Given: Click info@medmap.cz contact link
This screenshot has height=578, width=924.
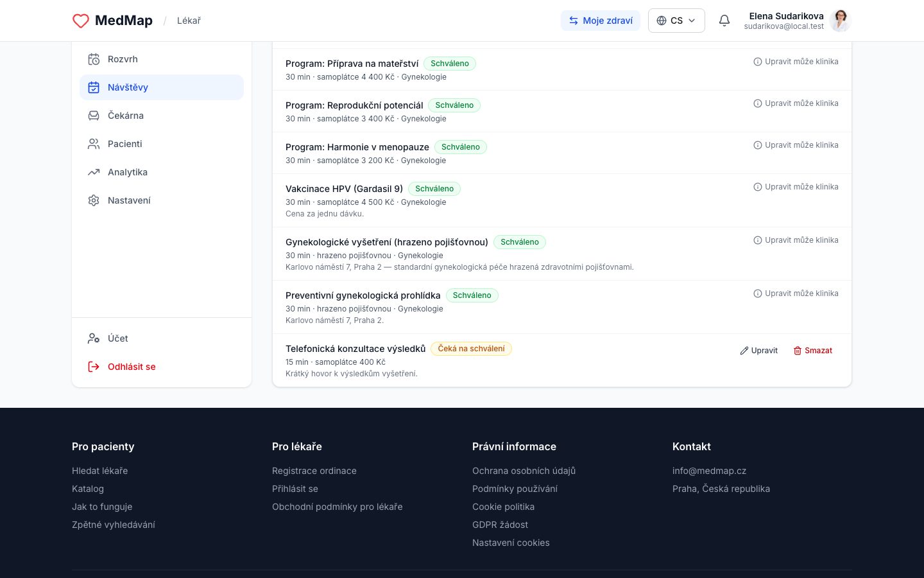Looking at the screenshot, I should 709,471.
